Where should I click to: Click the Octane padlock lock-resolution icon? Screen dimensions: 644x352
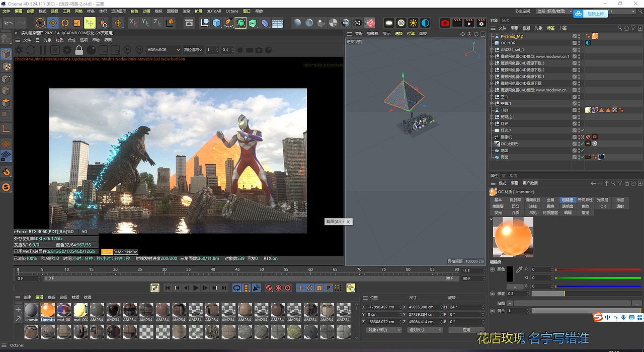79,50
